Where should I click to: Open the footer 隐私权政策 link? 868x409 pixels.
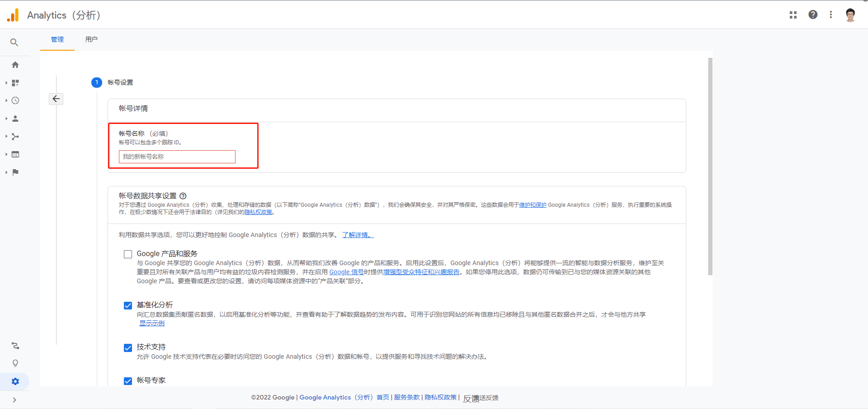[x=440, y=397]
